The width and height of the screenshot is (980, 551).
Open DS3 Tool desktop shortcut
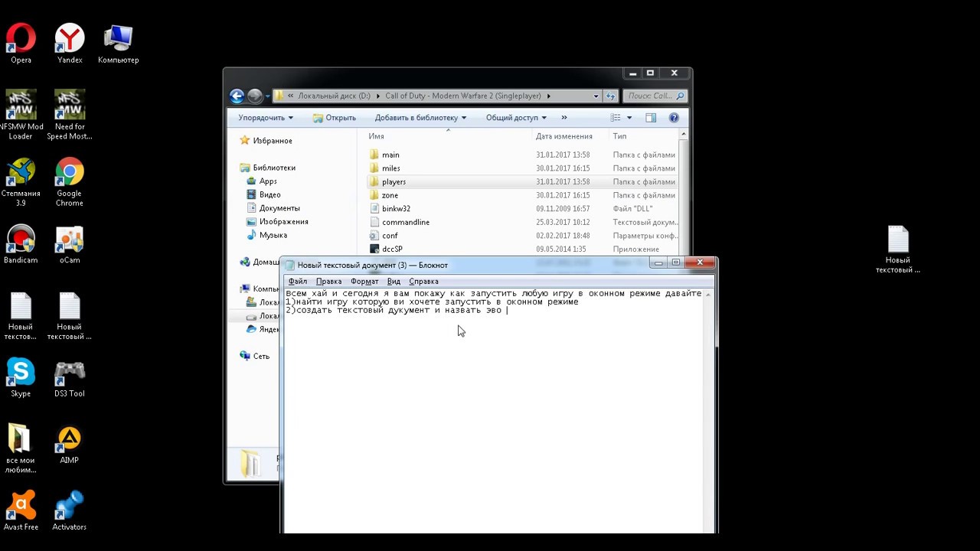tap(70, 377)
